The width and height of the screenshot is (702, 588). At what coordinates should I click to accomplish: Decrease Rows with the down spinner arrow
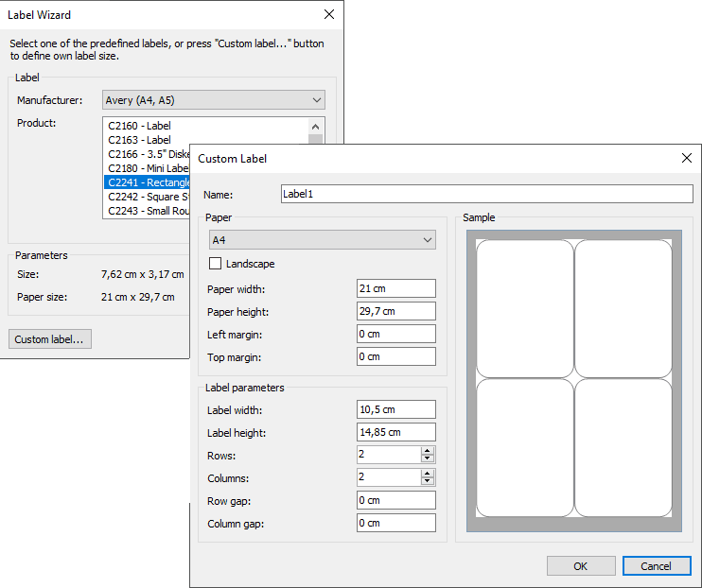pos(428,458)
